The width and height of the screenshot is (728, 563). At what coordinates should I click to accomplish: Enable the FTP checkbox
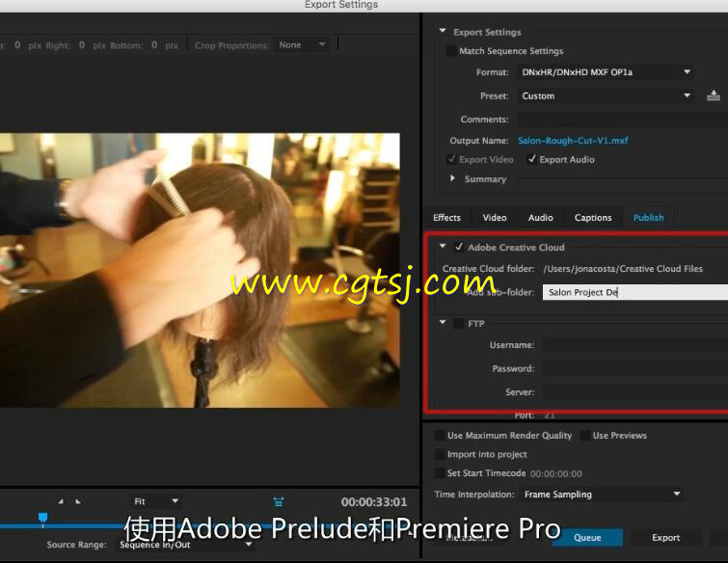click(x=459, y=324)
